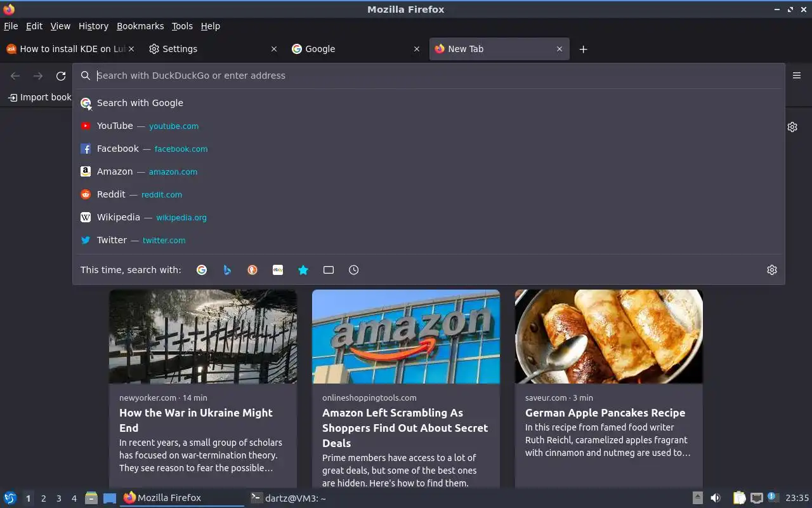Viewport: 812px width, 508px height.
Task: Select Wikipedia suggestion wikipedia.org
Action: [429, 217]
